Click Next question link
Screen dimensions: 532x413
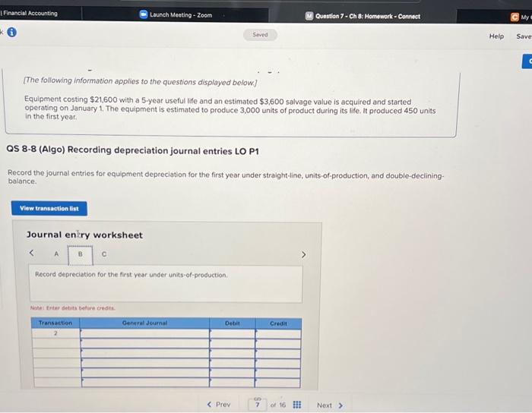point(330,405)
